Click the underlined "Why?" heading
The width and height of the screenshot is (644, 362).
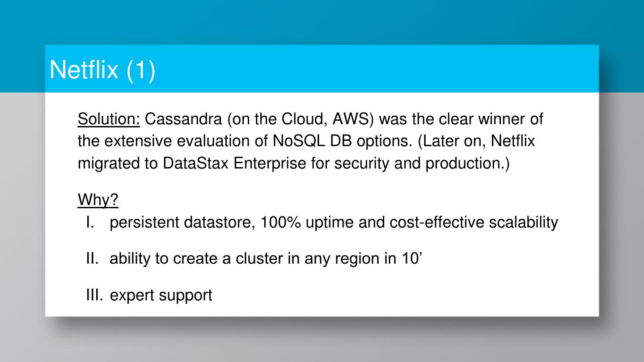point(98,200)
